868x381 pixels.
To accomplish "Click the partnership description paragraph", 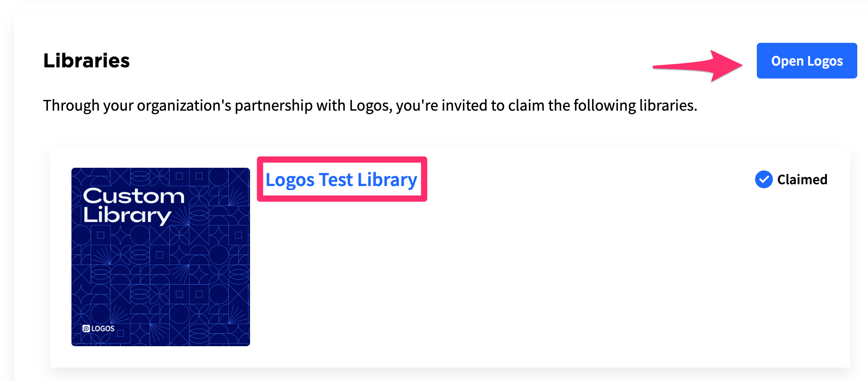I will [x=370, y=106].
